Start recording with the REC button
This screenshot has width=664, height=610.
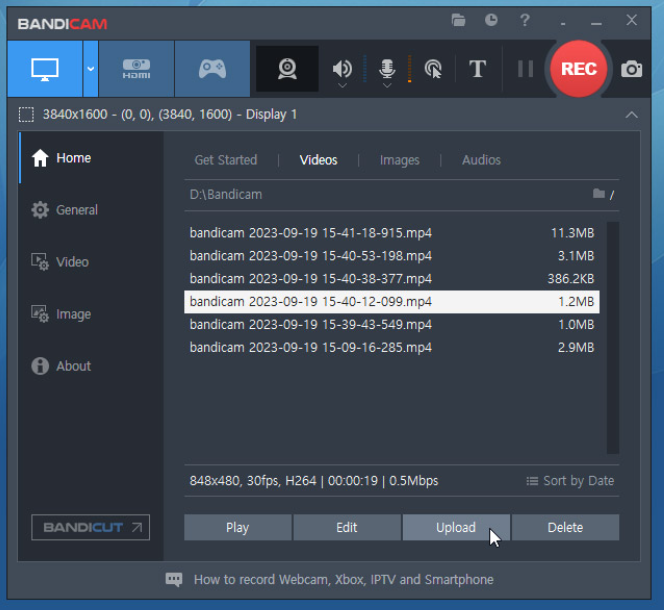pyautogui.click(x=579, y=69)
